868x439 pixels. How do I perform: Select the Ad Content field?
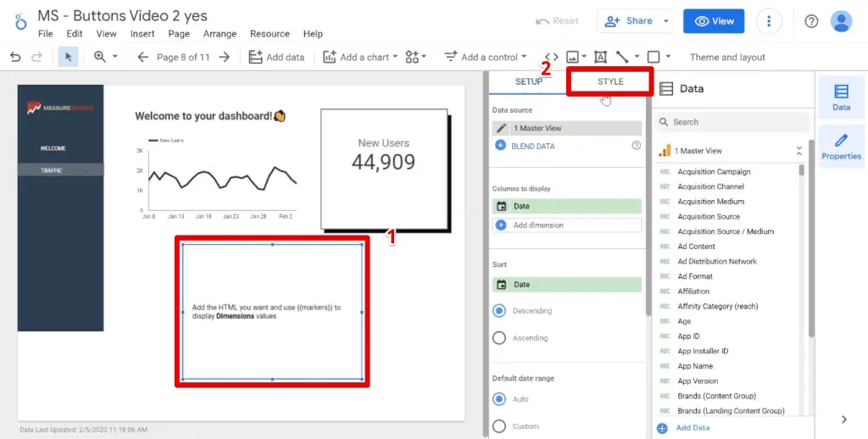click(696, 247)
